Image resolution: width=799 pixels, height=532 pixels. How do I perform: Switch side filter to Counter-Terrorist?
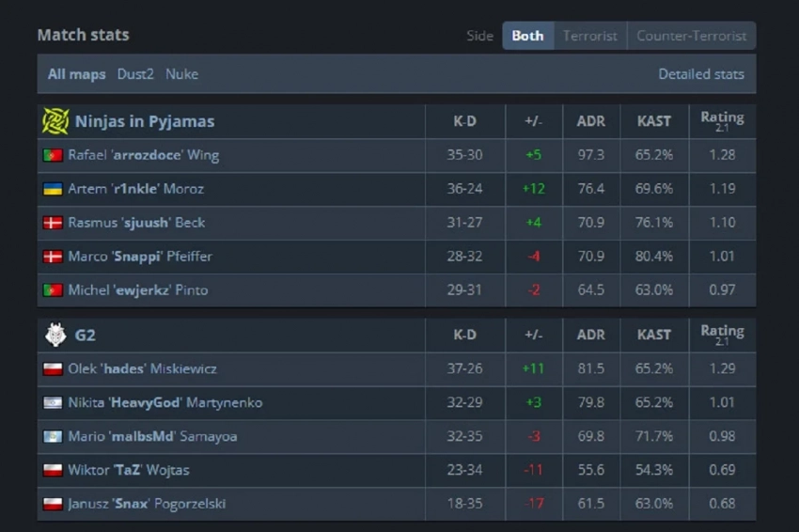(691, 36)
